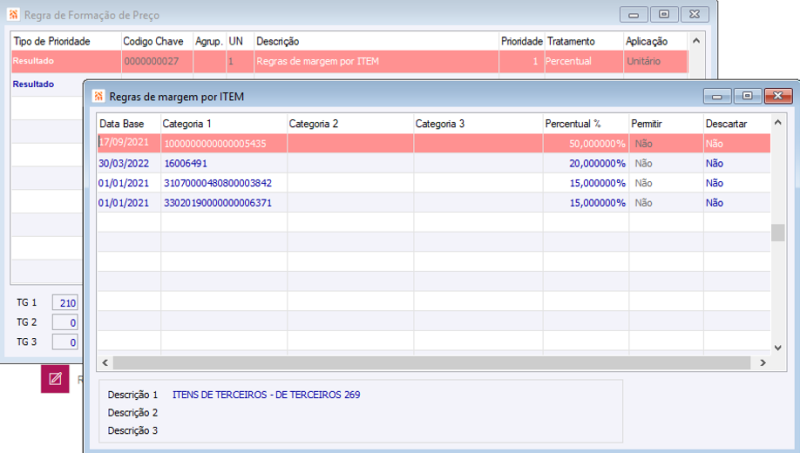The height and width of the screenshot is (453, 800).
Task: Click the second, blue Resultado row
Action: (x=33, y=84)
